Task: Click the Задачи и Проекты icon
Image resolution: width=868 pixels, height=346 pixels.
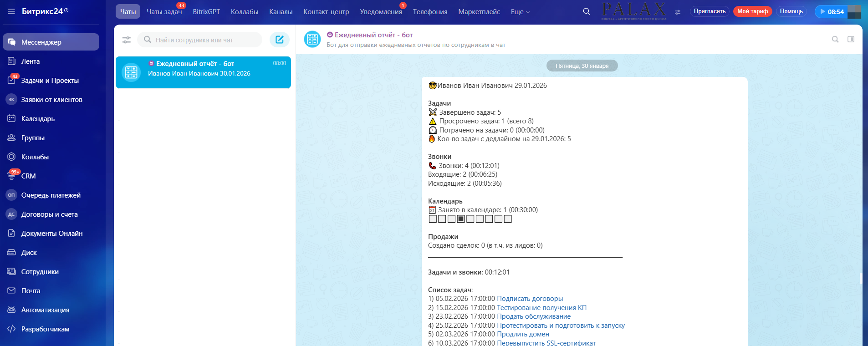Action: point(12,80)
